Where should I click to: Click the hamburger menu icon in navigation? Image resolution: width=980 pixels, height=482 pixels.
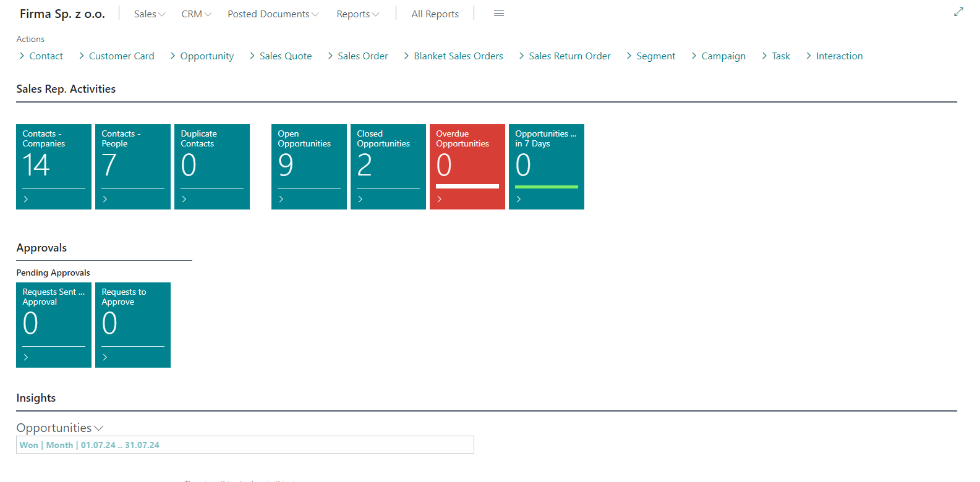click(499, 14)
